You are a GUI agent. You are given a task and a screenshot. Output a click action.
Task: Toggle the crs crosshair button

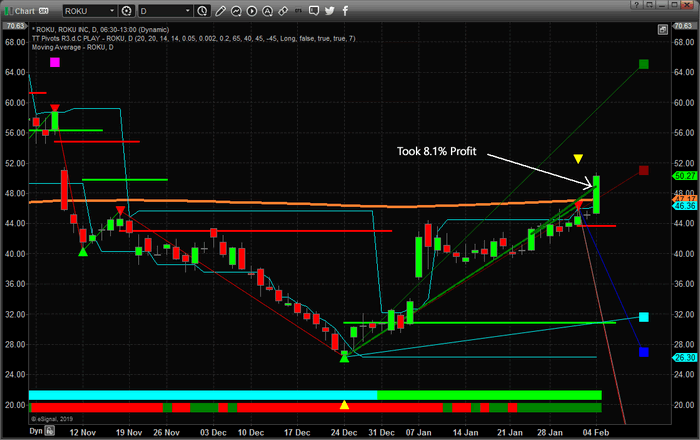point(298,11)
